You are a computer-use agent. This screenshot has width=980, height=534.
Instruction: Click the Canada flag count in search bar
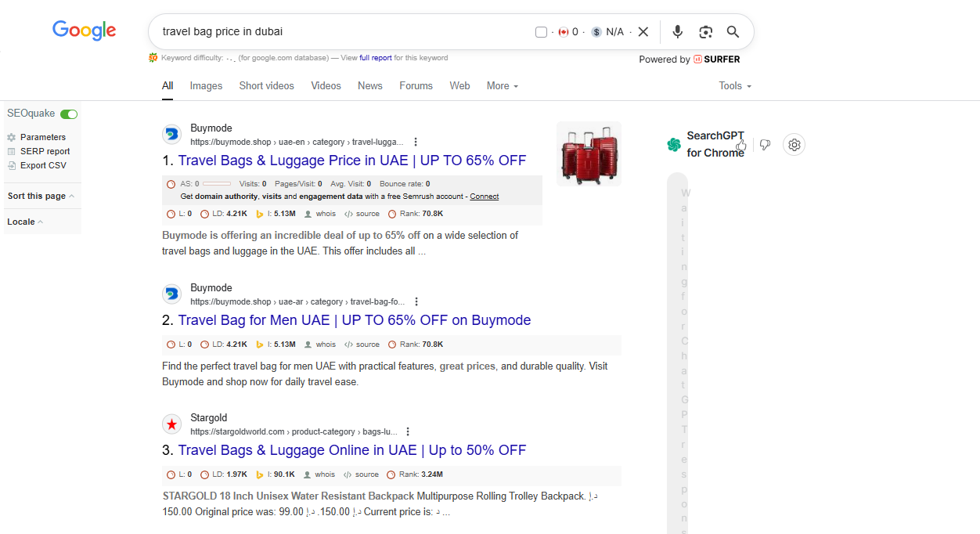568,32
